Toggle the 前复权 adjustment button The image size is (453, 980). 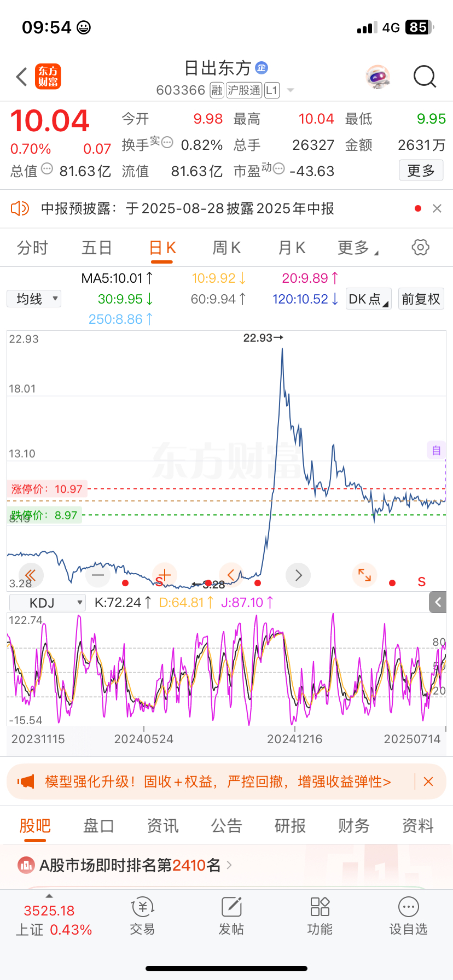pyautogui.click(x=421, y=299)
